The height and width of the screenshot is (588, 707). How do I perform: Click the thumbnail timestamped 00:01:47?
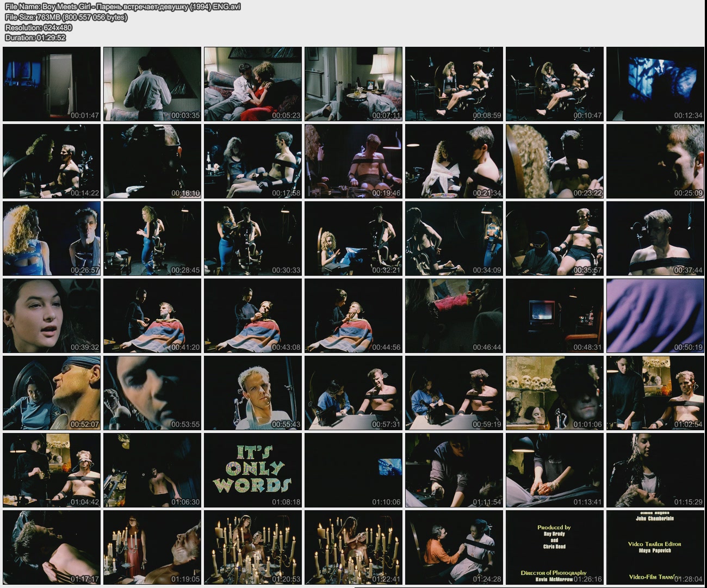click(52, 84)
